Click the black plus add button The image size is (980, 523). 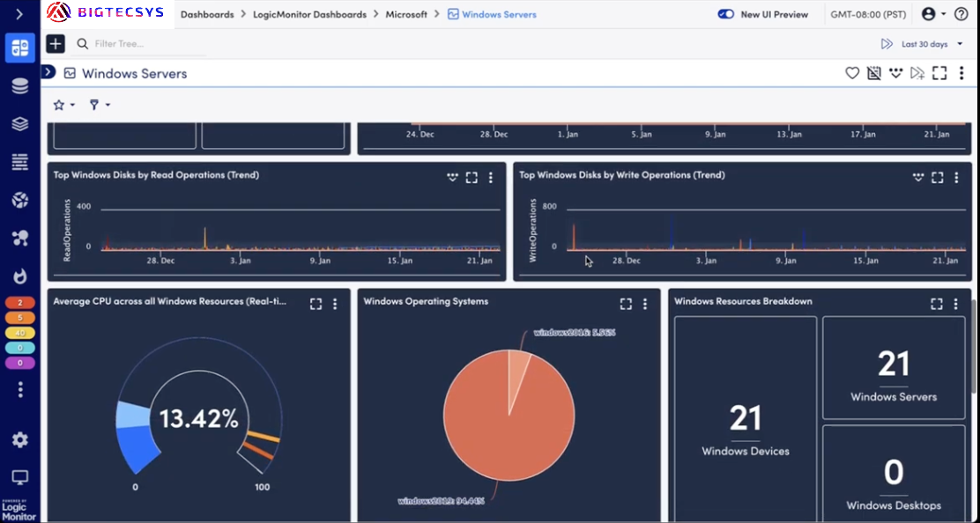click(x=56, y=44)
